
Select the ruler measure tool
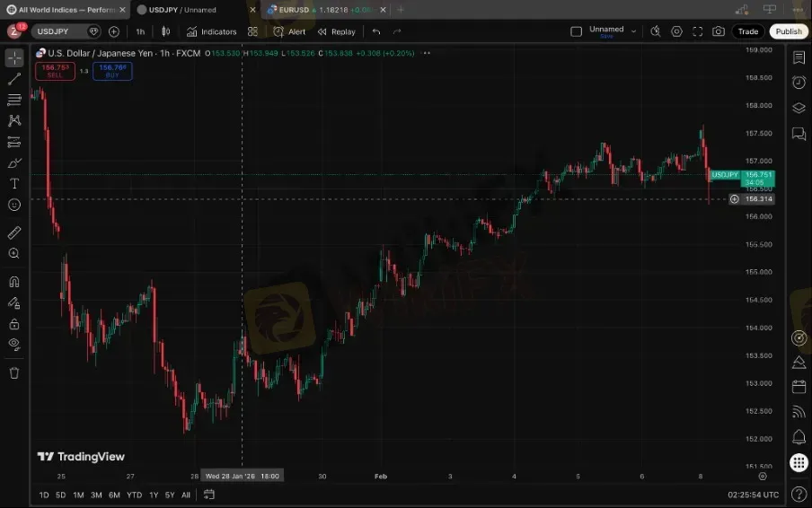[14, 232]
